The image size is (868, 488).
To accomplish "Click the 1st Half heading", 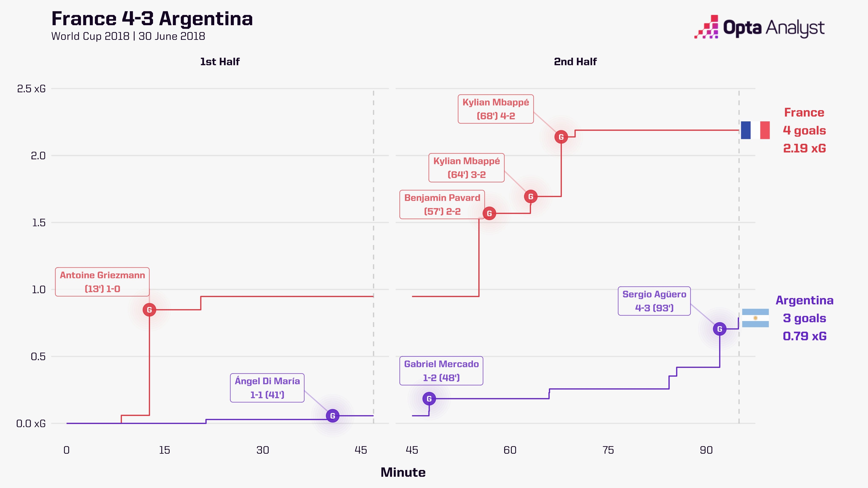I will point(220,62).
